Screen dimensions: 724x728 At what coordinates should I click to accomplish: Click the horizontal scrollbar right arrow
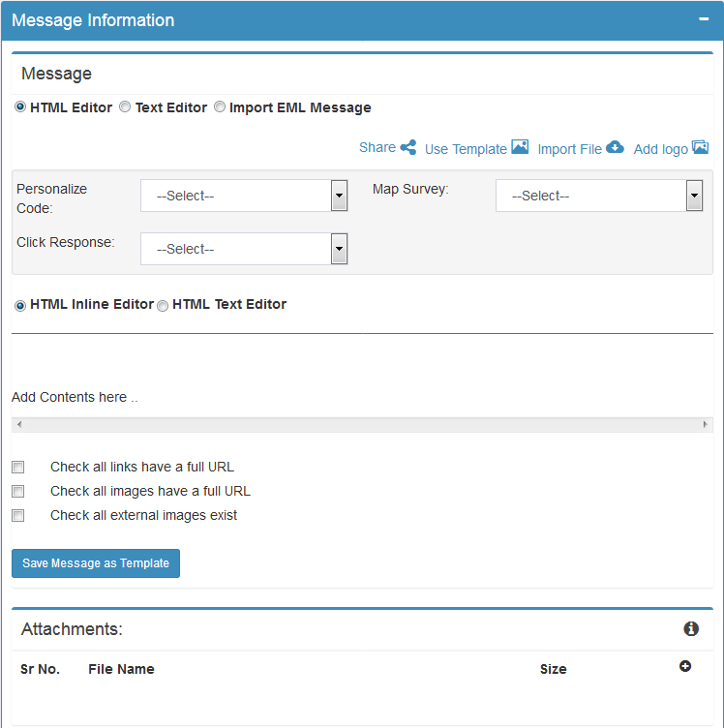706,425
